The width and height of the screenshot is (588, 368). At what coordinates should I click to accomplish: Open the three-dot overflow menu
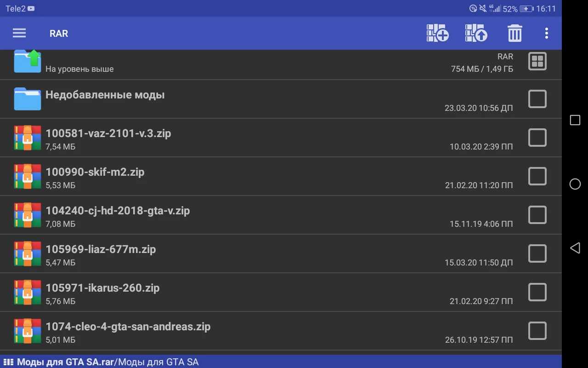click(546, 33)
